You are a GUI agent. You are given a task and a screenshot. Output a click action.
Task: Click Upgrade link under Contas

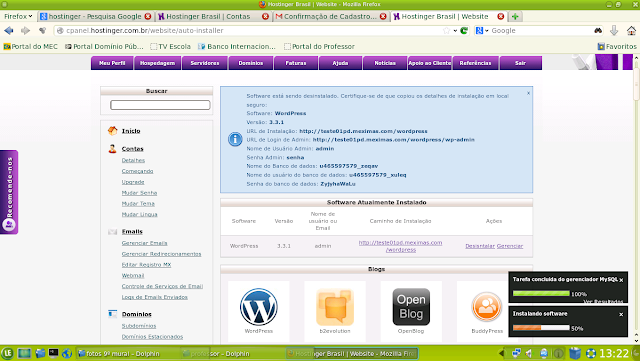click(133, 182)
